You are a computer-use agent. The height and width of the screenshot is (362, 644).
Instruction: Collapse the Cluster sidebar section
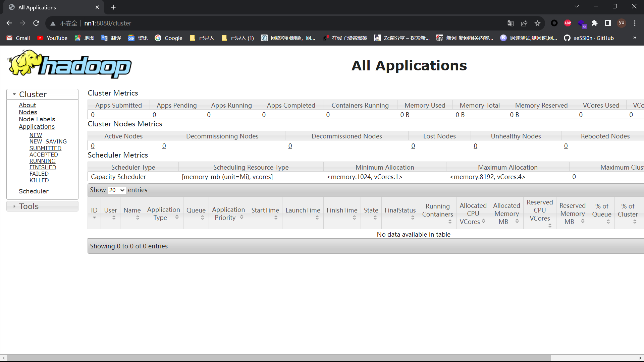33,94
